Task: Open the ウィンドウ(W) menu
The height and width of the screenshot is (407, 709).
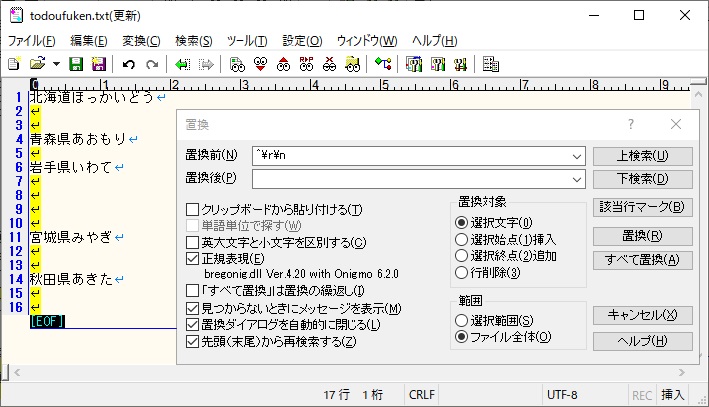Action: [367, 41]
